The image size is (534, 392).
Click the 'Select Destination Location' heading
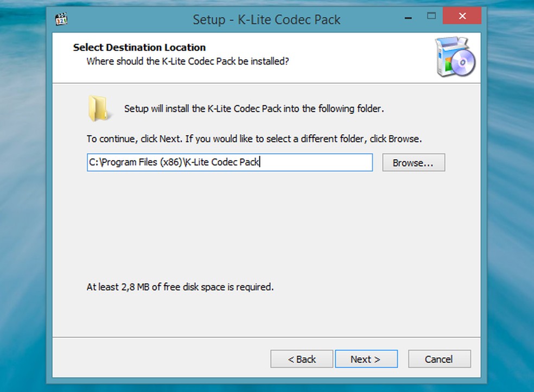pos(139,48)
